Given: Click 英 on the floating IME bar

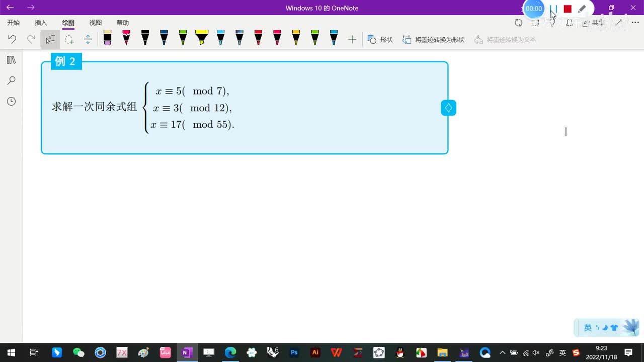Looking at the screenshot, I should coord(588,328).
